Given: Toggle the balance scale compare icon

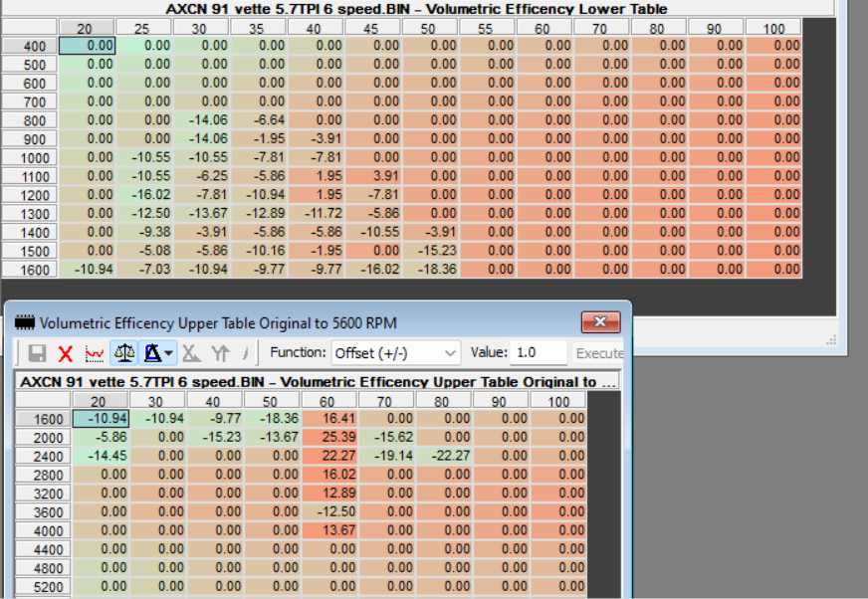Looking at the screenshot, I should pyautogui.click(x=124, y=353).
